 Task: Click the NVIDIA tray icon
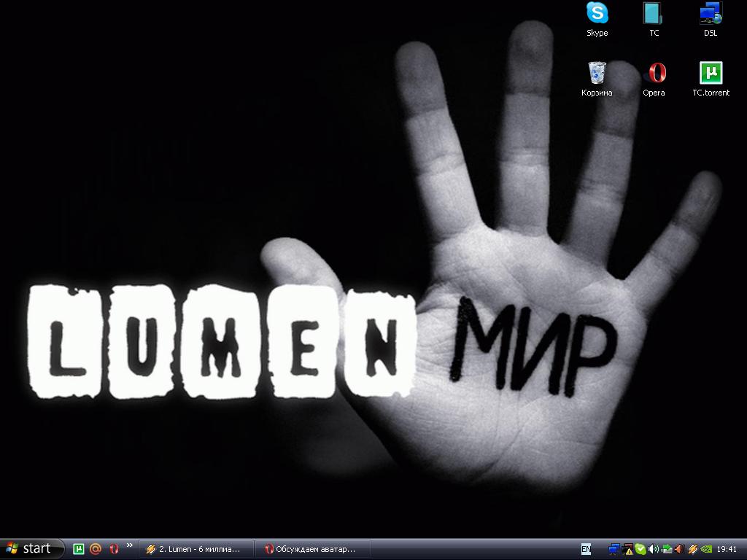705,549
